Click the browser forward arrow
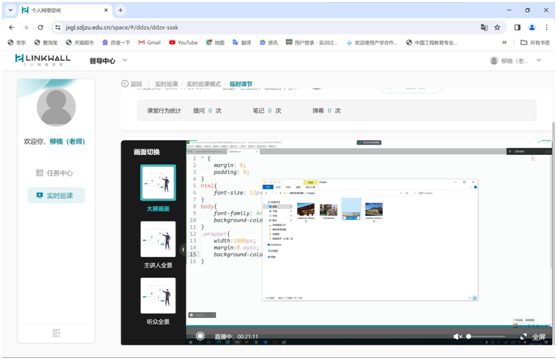557x360 pixels. click(26, 27)
